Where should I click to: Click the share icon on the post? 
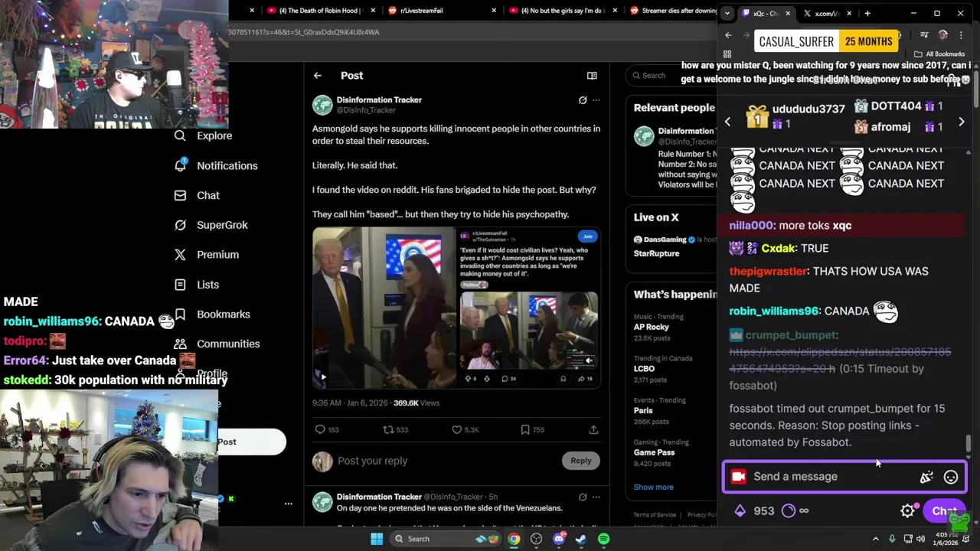click(x=593, y=430)
